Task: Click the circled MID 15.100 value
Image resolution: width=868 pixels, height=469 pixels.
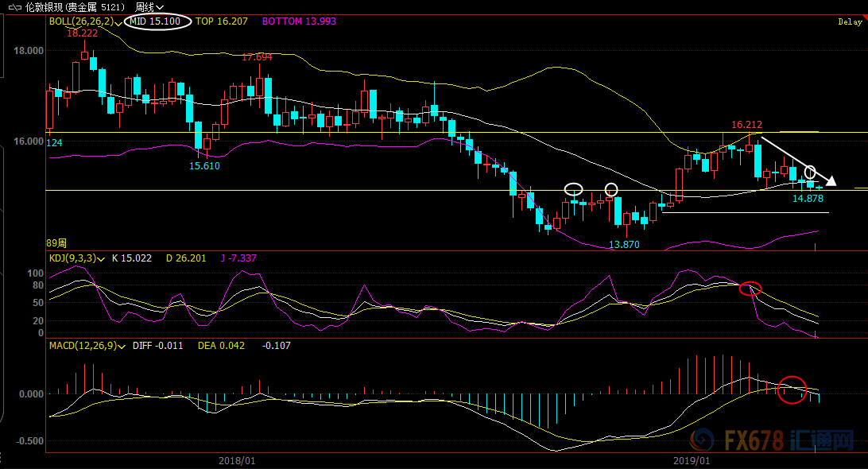Action: pyautogui.click(x=160, y=21)
